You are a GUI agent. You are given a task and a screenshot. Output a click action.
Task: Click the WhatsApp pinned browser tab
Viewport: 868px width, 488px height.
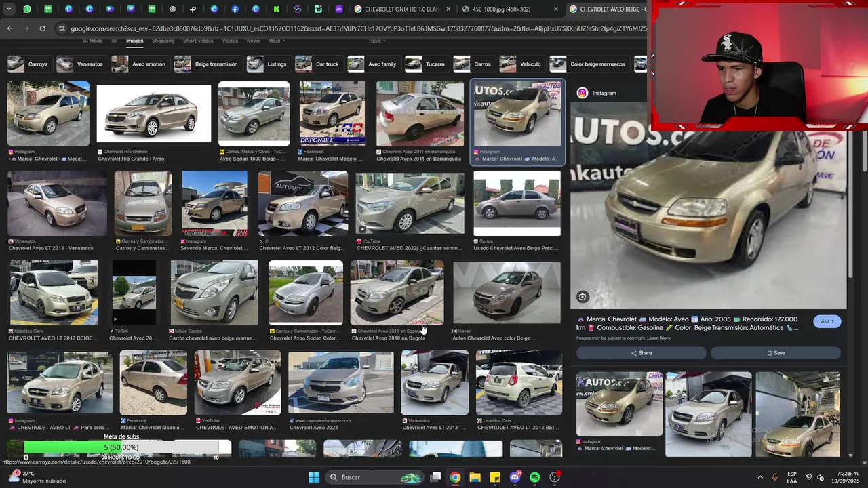tap(26, 9)
